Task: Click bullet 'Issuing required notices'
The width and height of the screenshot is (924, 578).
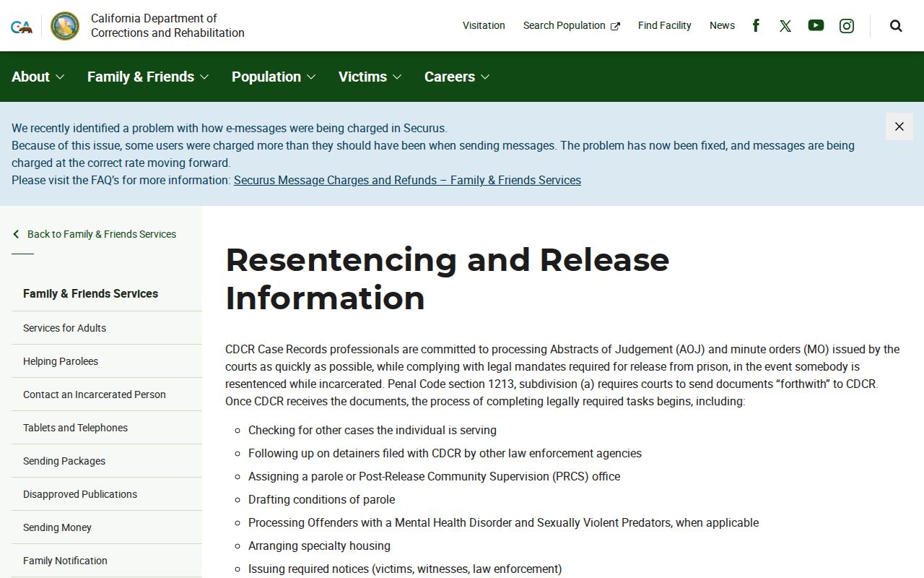Action: [405, 569]
